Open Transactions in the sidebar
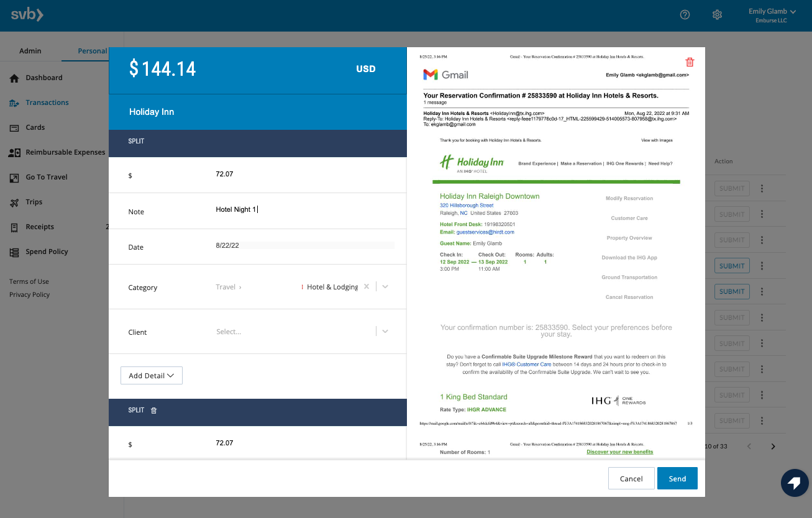The image size is (812, 518). (x=47, y=102)
